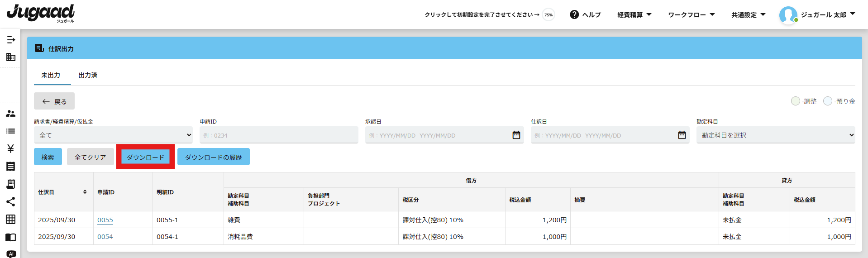The height and width of the screenshot is (258, 868).
Task: Expand the 勘定科目を選択 dropdown
Action: [775, 135]
